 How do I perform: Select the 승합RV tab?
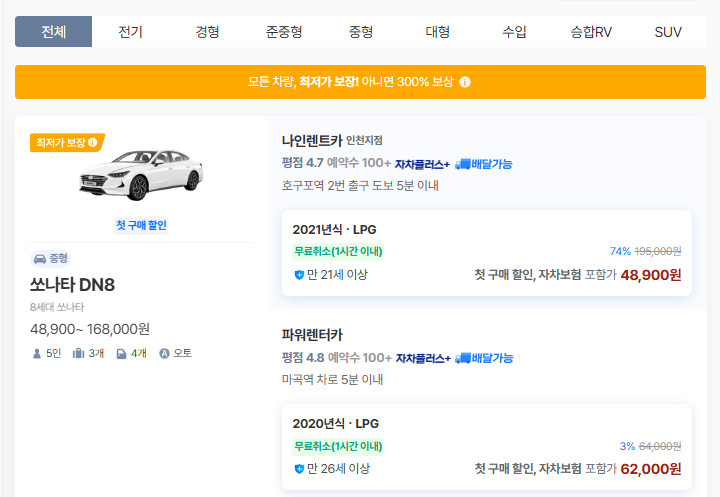pyautogui.click(x=591, y=32)
